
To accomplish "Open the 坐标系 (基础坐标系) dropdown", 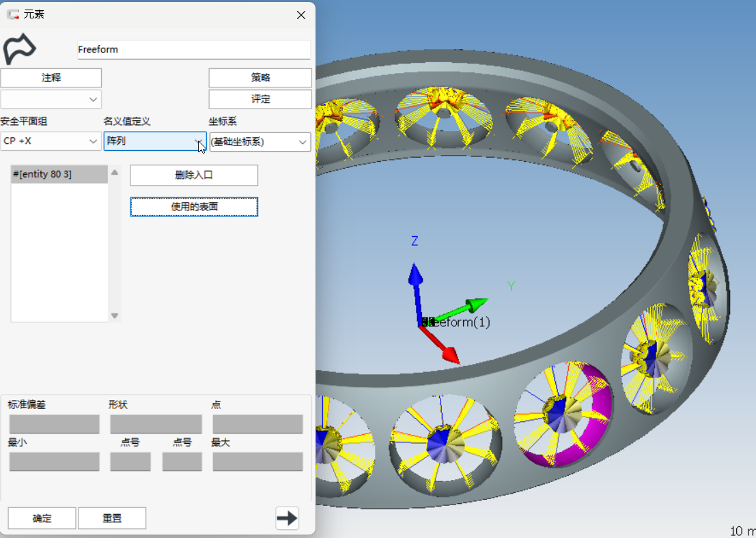I will 260,141.
